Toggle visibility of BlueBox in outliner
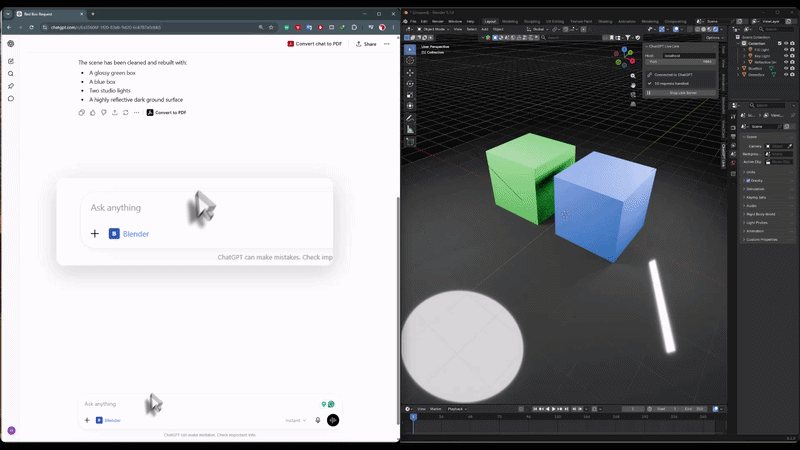The width and height of the screenshot is (800, 450). pos(786,68)
